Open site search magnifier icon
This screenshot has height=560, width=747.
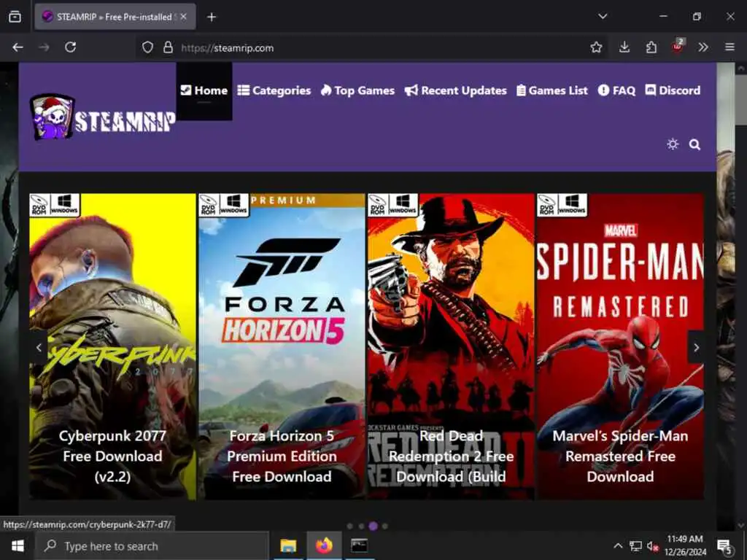pos(694,144)
